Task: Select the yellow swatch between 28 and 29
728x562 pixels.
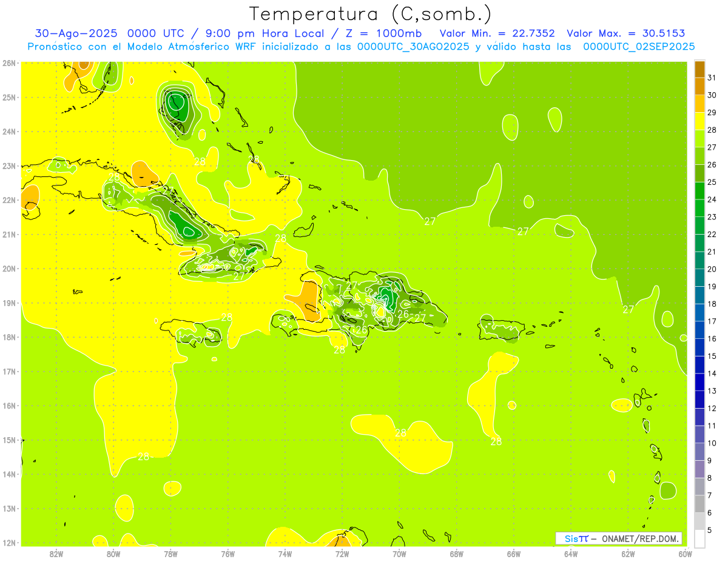Action: (x=699, y=121)
